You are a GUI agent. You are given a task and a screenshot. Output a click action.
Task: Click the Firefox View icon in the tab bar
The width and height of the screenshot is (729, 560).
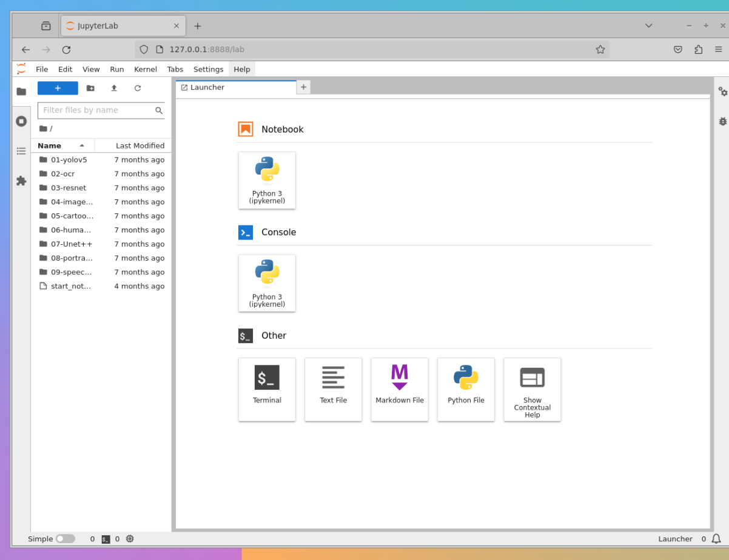(x=46, y=26)
